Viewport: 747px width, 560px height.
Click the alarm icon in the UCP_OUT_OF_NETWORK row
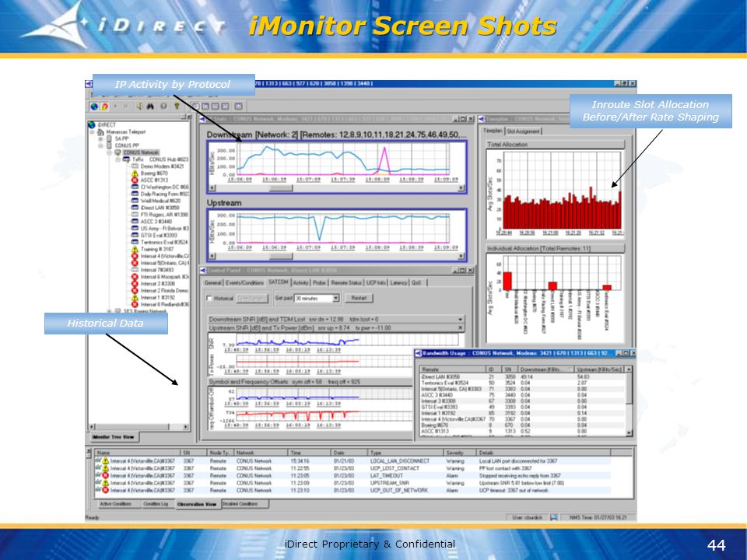[105, 490]
